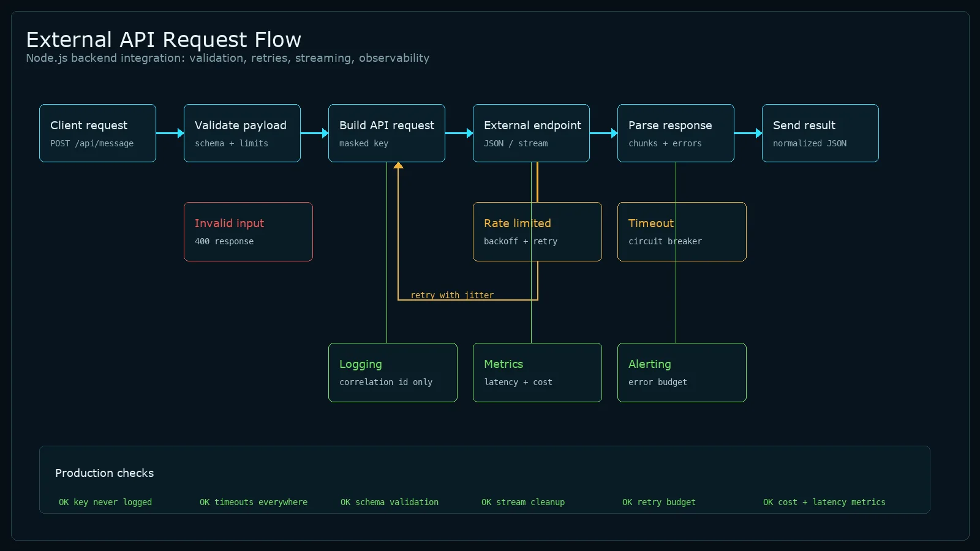The width and height of the screenshot is (980, 551).
Task: Click the '400 response' text
Action: 224,241
